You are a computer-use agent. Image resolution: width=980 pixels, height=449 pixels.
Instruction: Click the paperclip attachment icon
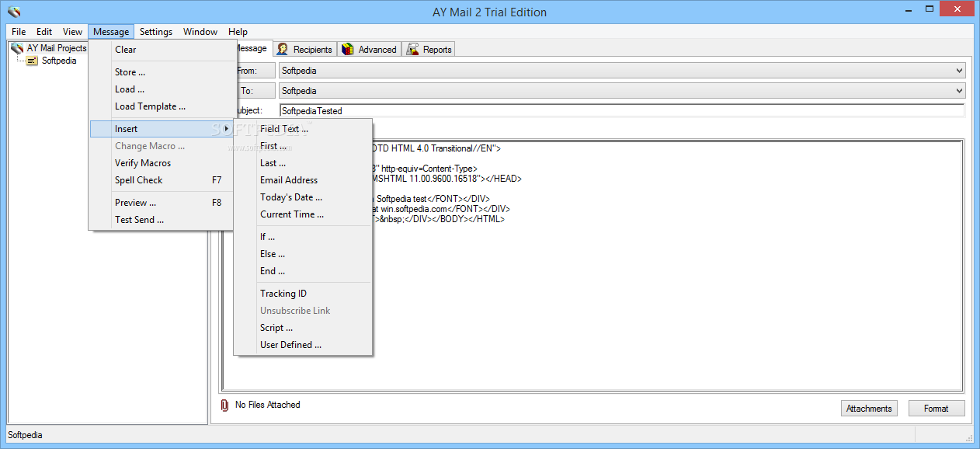[224, 405]
